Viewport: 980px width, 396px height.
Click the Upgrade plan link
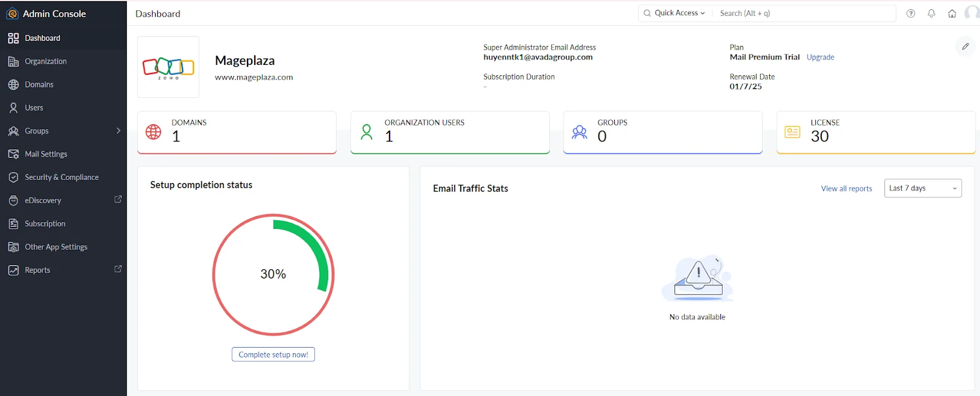(x=820, y=58)
